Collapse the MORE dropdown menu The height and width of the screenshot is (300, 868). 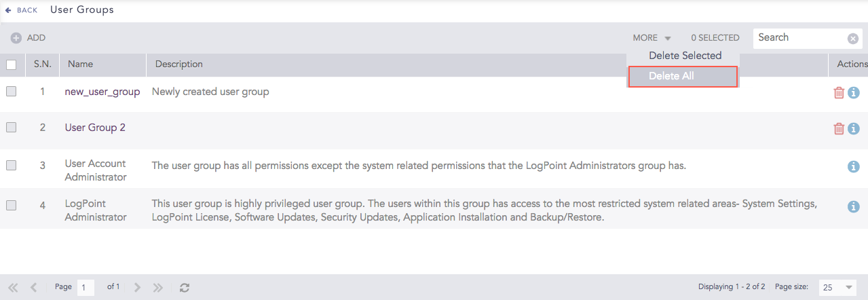(x=652, y=38)
